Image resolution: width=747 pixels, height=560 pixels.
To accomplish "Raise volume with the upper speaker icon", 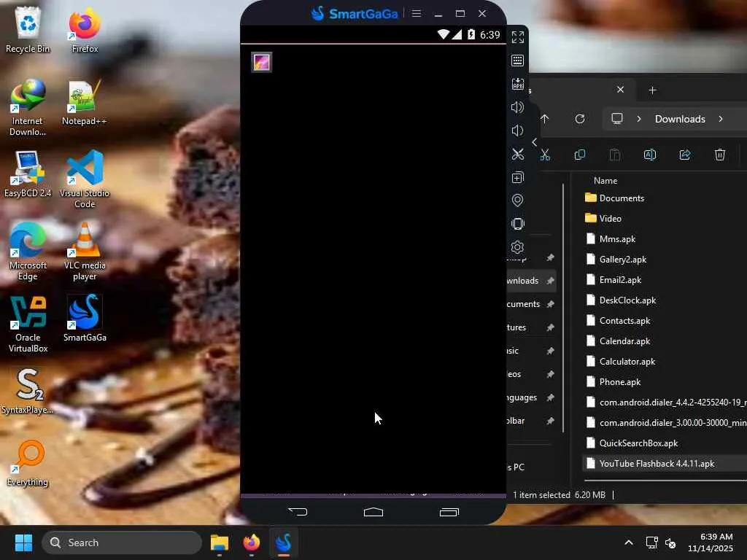I will 518,107.
